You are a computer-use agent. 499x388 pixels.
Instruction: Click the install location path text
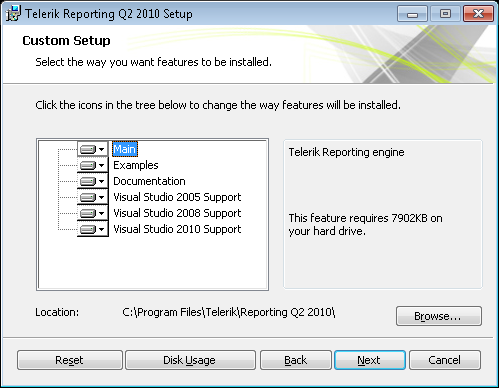[x=229, y=312]
